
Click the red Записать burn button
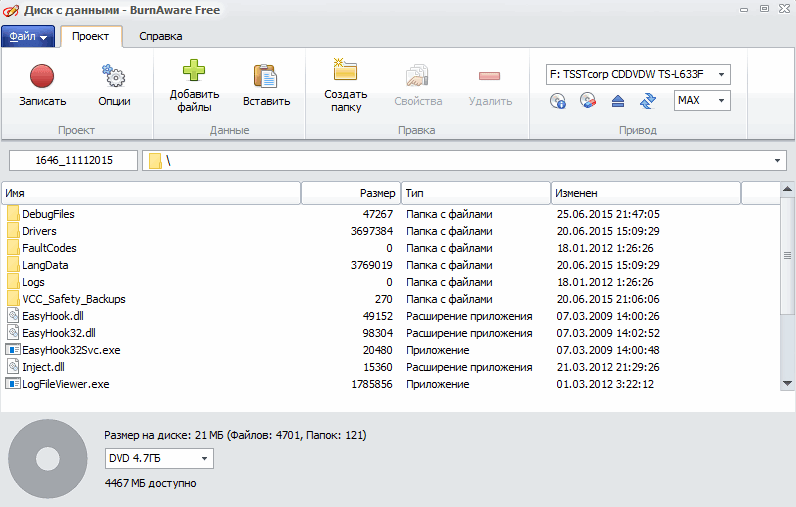click(42, 76)
